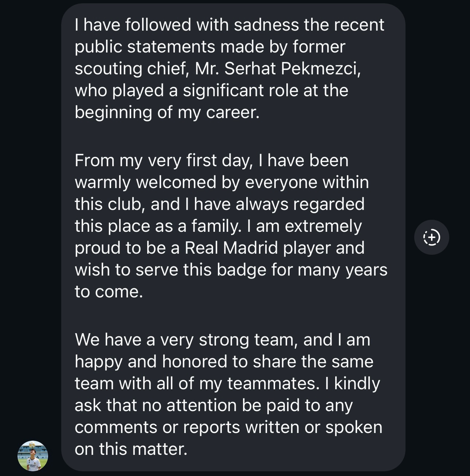Click the name "Serhat Pekmezci" in the message
470x476 pixels.
[291, 69]
